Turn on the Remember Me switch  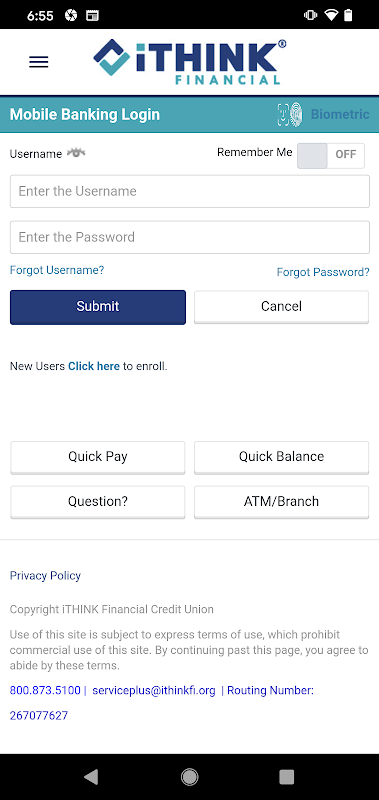[331, 156]
